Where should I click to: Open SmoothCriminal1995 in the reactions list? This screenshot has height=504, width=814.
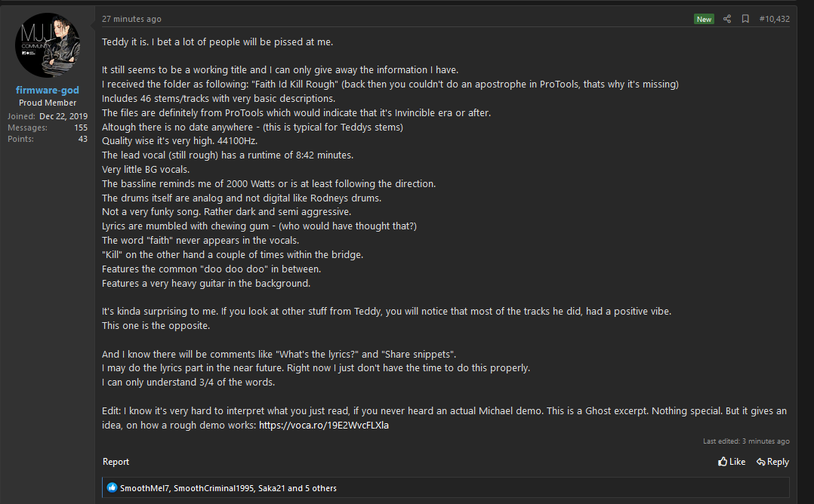click(214, 488)
